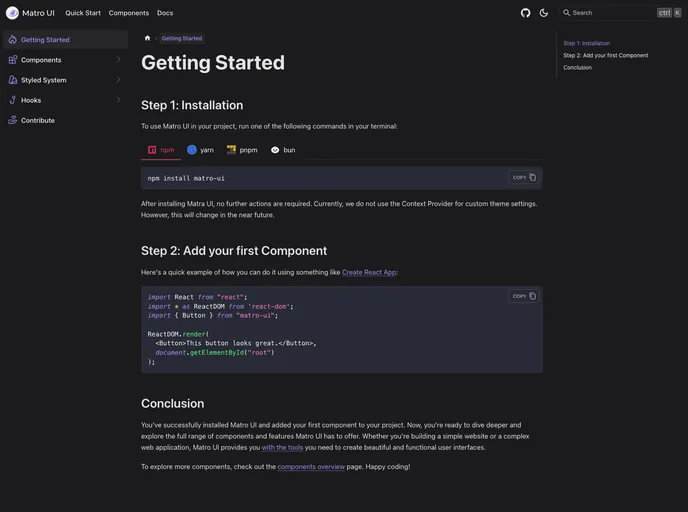Viewport: 688px width, 512px height.
Task: Open the Create React App link
Action: [x=369, y=272]
